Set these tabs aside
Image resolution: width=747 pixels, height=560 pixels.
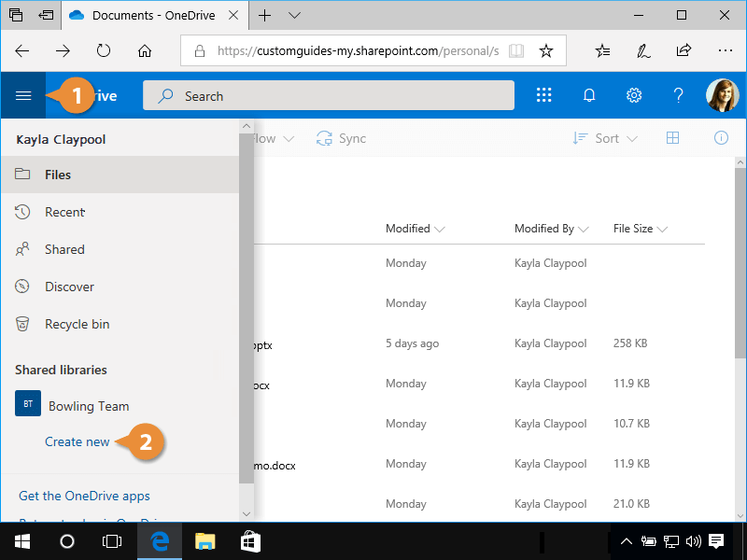(46, 15)
